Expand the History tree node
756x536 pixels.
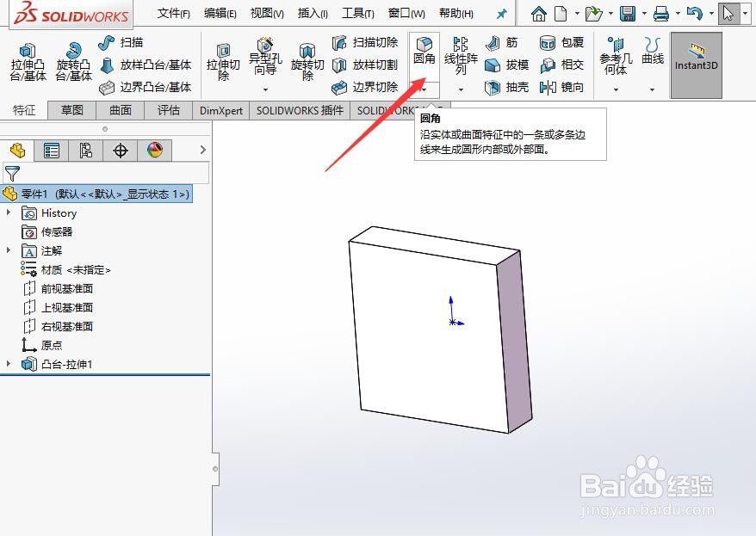tap(9, 213)
